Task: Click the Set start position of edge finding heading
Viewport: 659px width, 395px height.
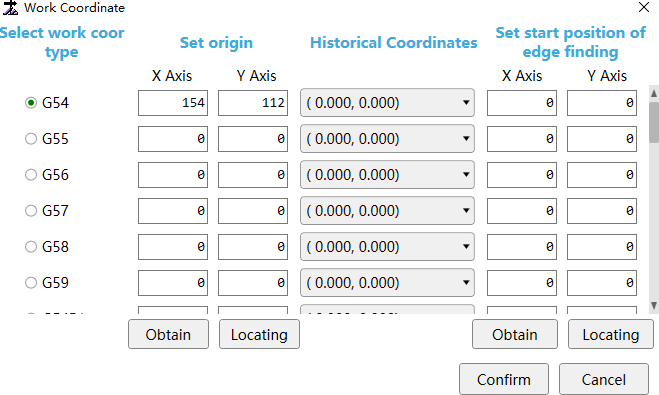Action: (x=571, y=42)
